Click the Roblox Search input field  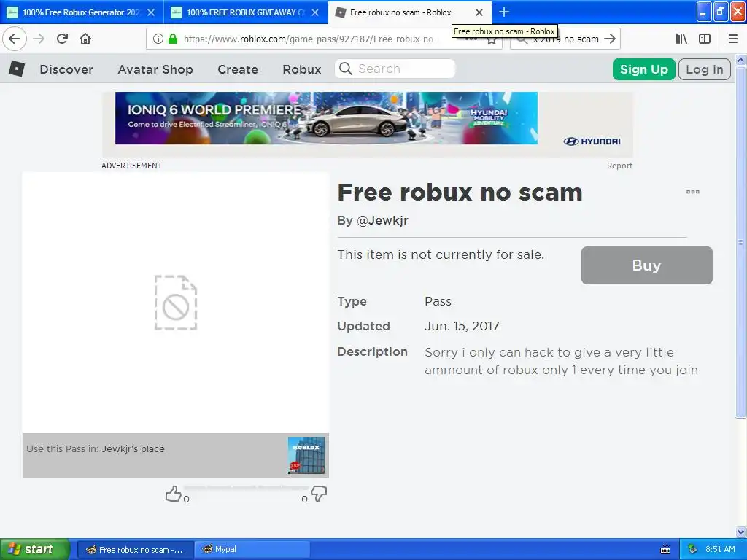395,69
